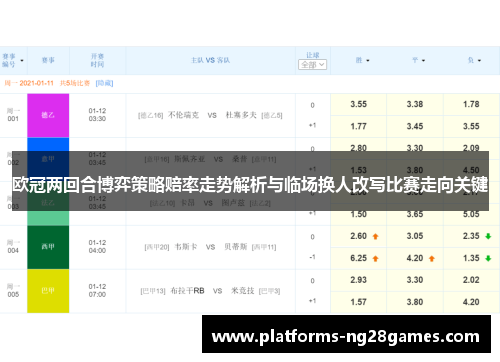The width and height of the screenshot is (500, 362).
Task: Click the 主队 VS 客队 column header
Action: 210,60
